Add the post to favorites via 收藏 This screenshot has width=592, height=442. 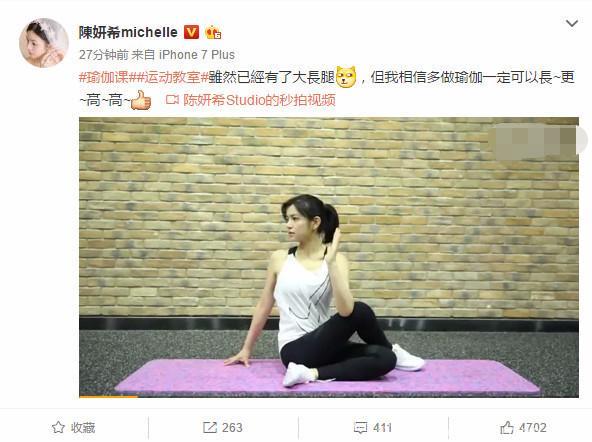(x=74, y=427)
